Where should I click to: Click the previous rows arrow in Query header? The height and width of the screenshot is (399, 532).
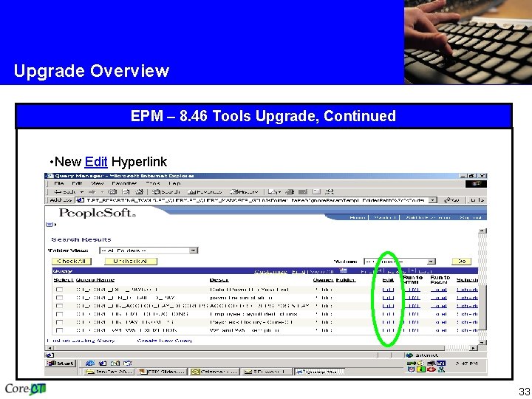[x=380, y=270]
